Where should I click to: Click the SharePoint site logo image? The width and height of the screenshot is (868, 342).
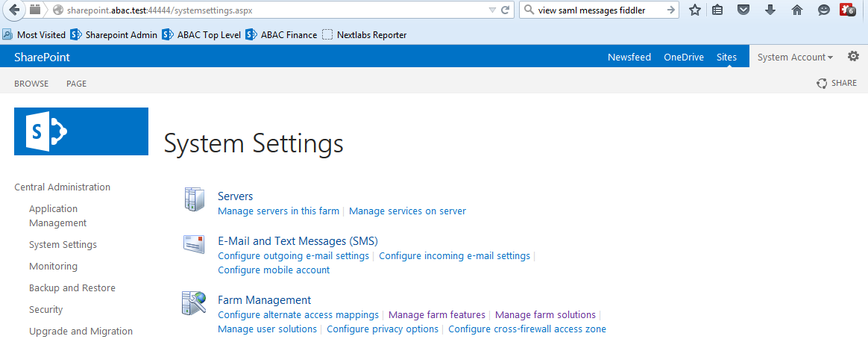coord(81,131)
